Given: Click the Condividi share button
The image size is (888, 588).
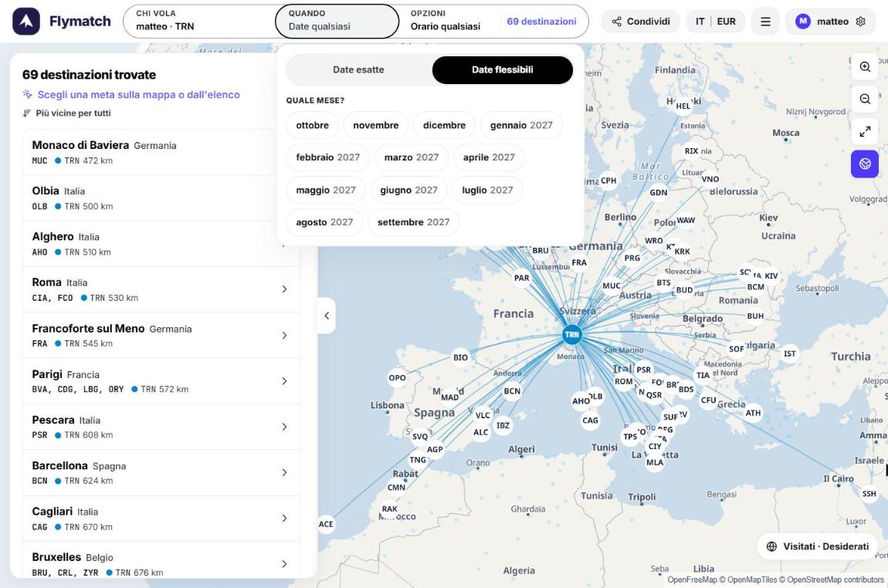Looking at the screenshot, I should pyautogui.click(x=640, y=22).
